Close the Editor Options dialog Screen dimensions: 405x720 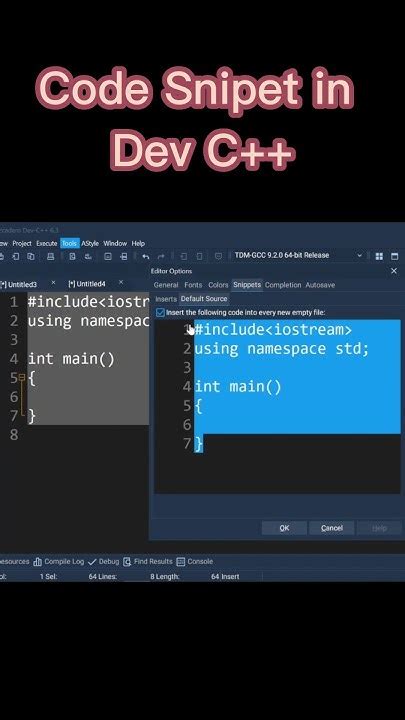click(x=394, y=271)
